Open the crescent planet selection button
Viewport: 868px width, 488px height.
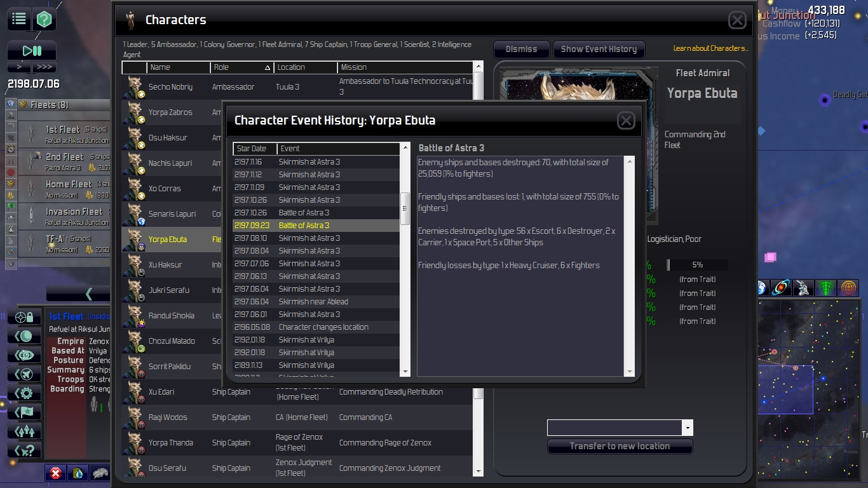25,336
